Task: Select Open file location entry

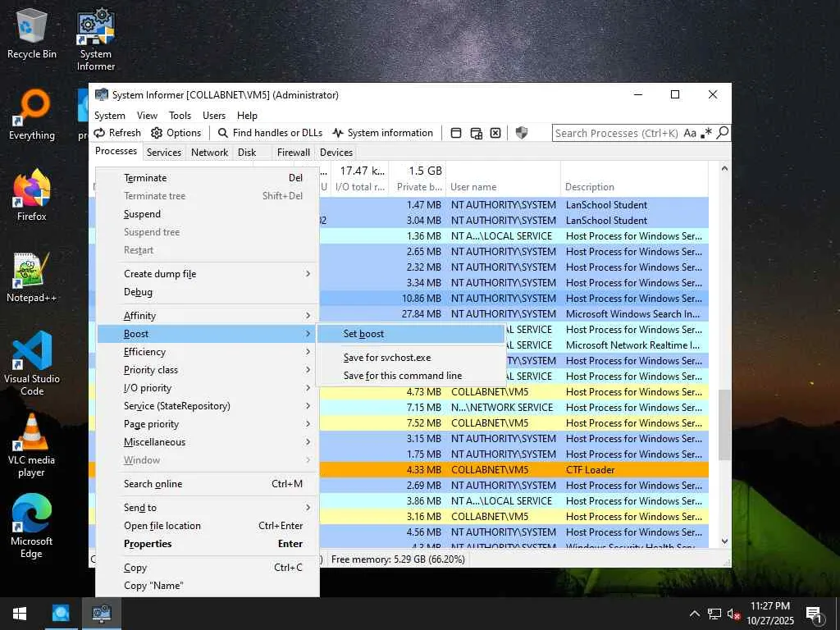Action: 208,526
